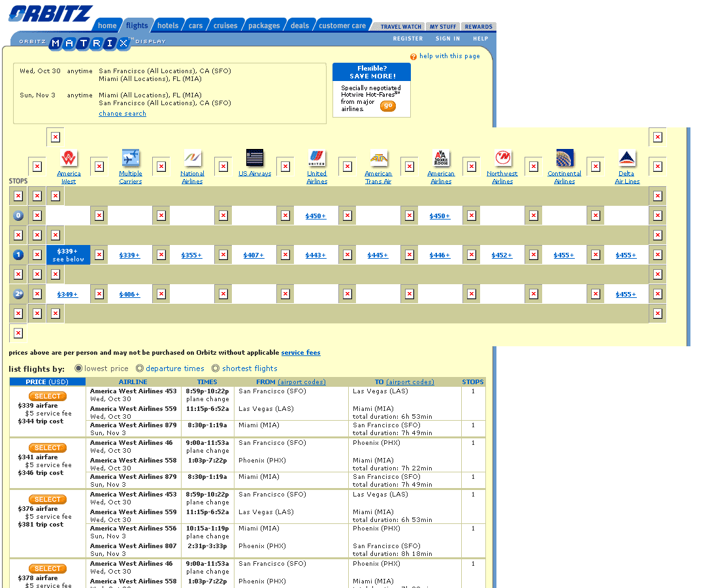Screen dimensions: 712x588
Task: Click the American Trans Air logo
Action: tap(379, 158)
